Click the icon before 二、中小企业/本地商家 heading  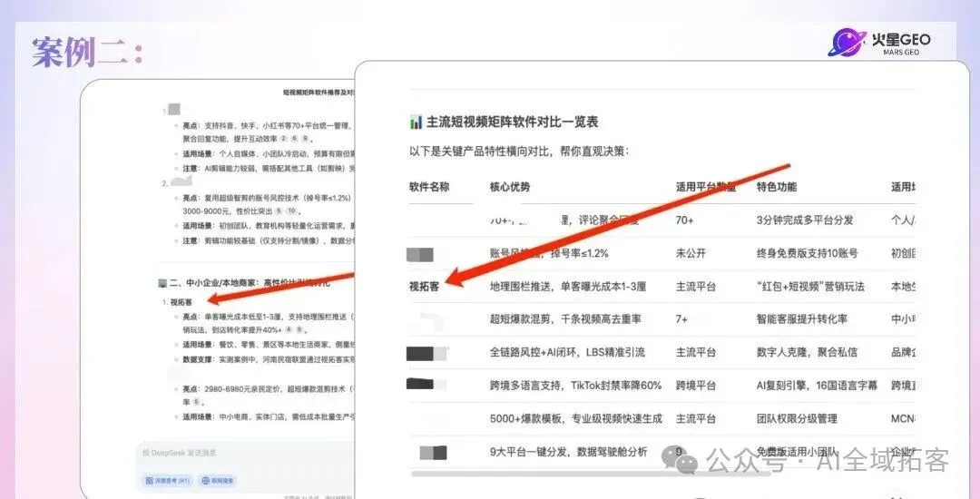click(162, 283)
